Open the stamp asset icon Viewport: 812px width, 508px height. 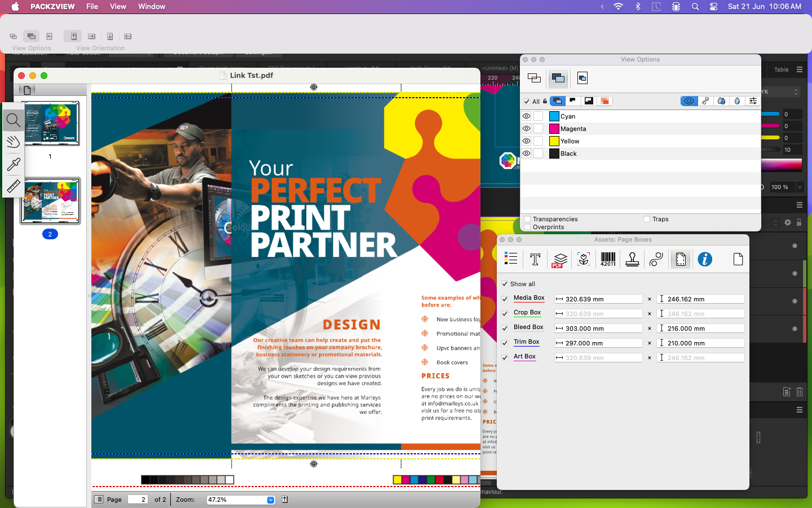point(632,259)
